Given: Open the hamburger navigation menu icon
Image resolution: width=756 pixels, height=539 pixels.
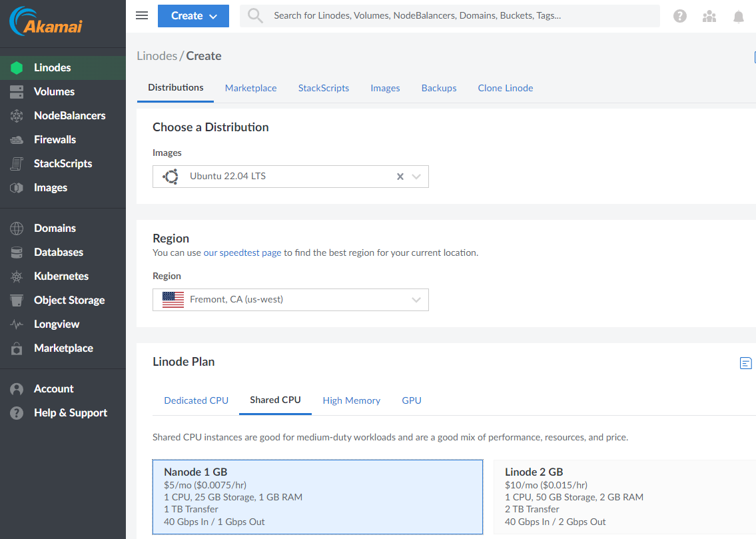Looking at the screenshot, I should tap(142, 15).
